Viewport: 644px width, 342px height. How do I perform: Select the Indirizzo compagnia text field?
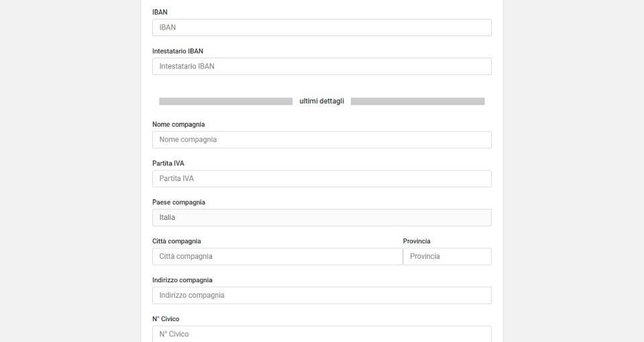[321, 295]
